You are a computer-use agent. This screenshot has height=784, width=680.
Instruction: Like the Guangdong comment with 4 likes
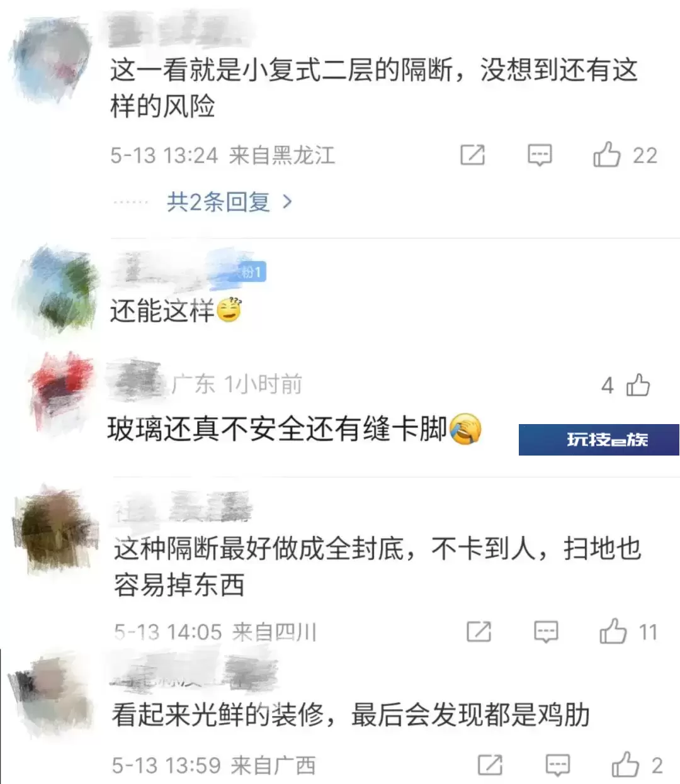tap(638, 385)
